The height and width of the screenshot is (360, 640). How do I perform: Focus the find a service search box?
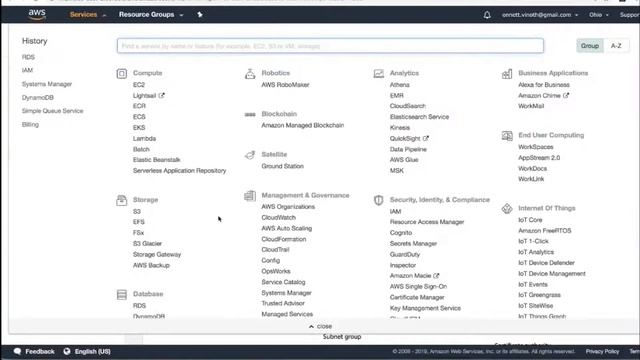click(330, 46)
